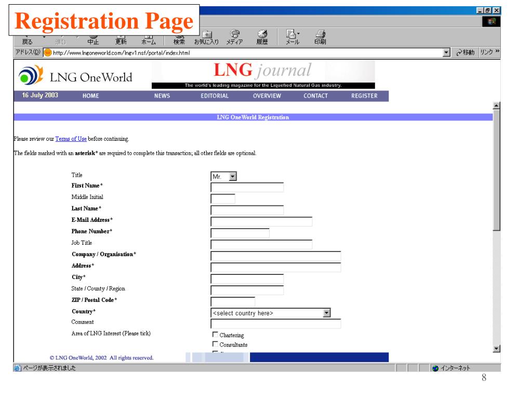532x399 pixels.
Task: Click into the Last Name field
Action: [x=247, y=210]
